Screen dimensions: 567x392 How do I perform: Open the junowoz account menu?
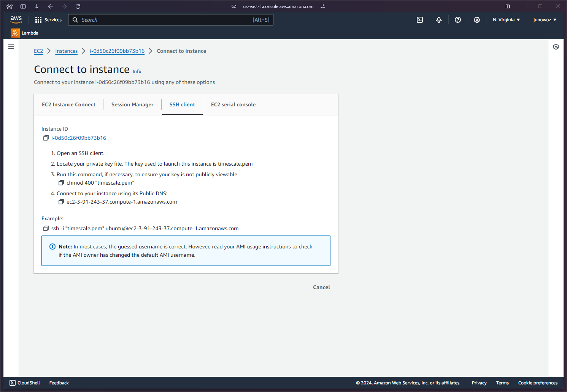click(545, 19)
